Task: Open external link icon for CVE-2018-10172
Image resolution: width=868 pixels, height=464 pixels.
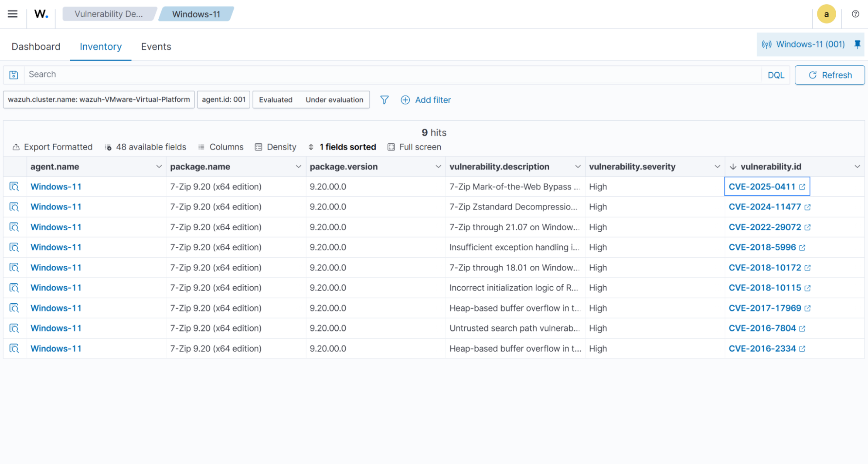Action: (x=807, y=268)
